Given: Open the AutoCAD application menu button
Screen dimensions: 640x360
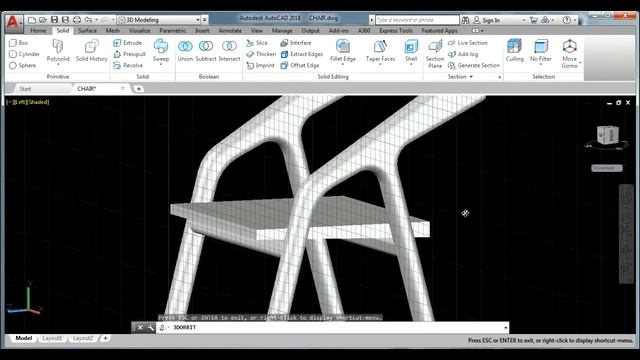Looking at the screenshot, I should [13, 24].
